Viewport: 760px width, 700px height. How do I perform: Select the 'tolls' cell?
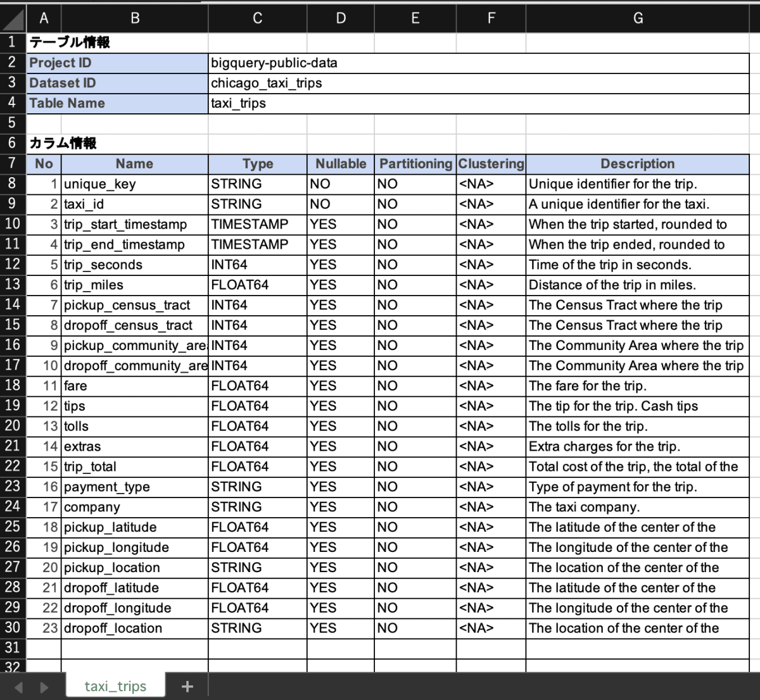coord(135,426)
